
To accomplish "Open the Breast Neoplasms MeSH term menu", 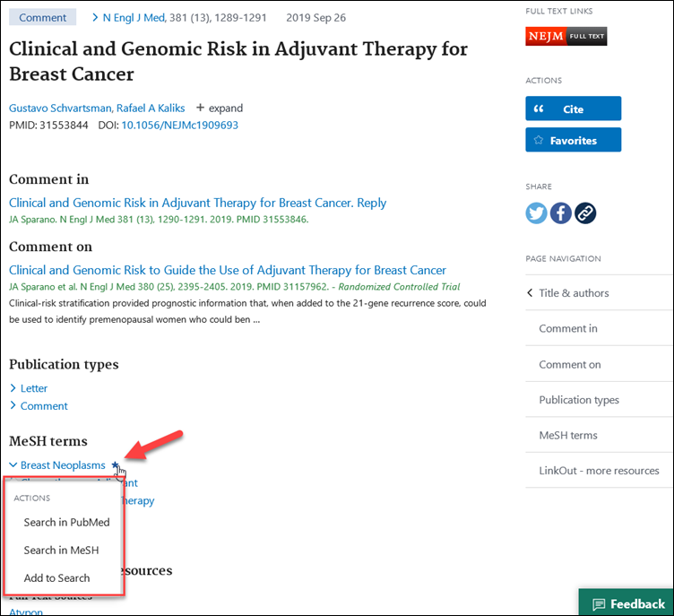I will tap(62, 465).
